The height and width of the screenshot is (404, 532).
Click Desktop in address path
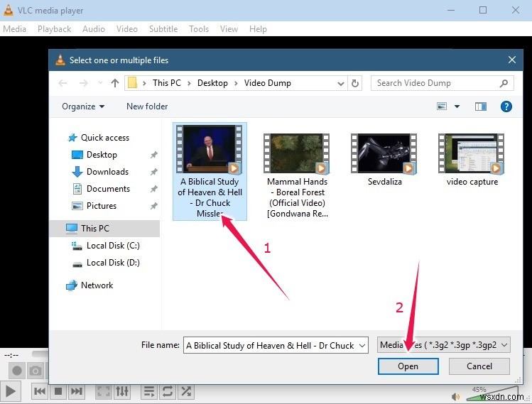(212, 83)
